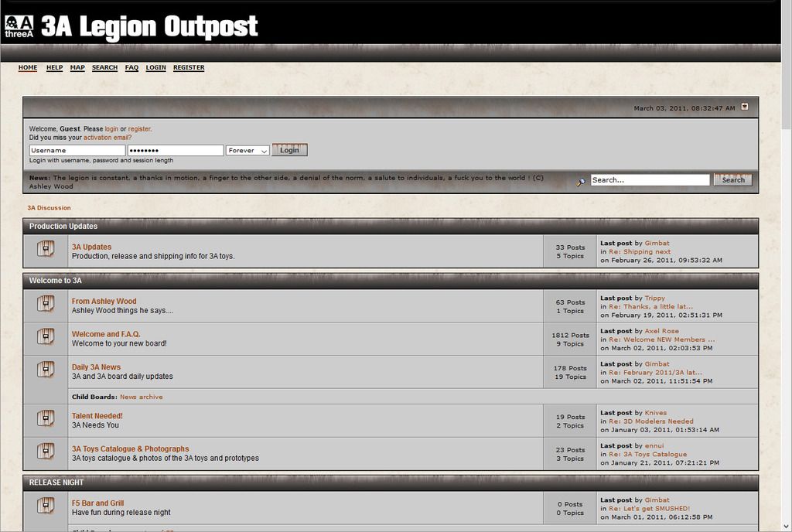Open the HOME menu item

pos(28,67)
